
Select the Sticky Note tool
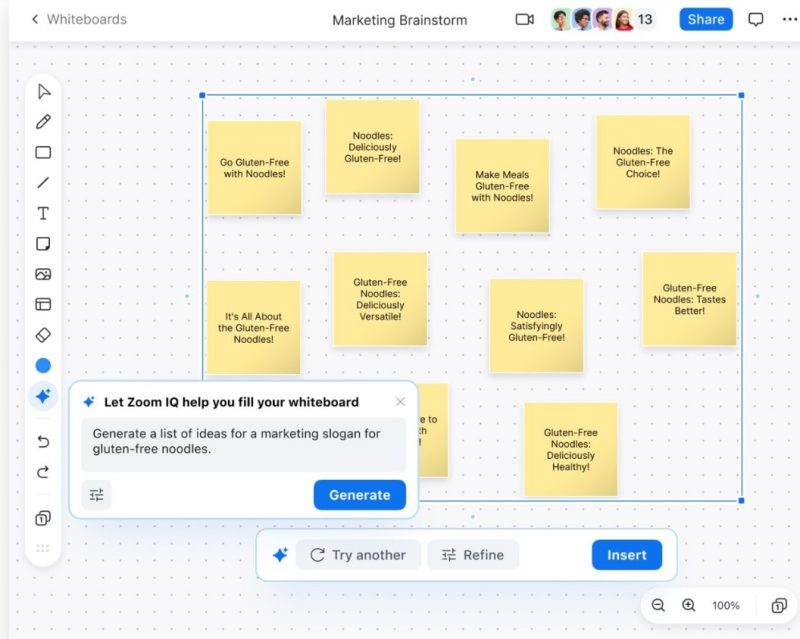(x=42, y=243)
